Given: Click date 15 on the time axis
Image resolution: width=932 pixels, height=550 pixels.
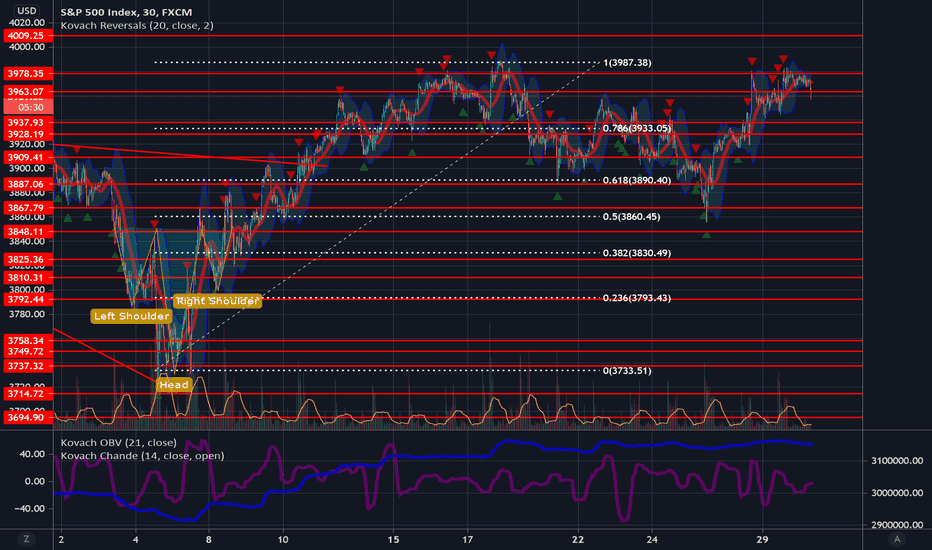Looking at the screenshot, I should click(x=393, y=540).
